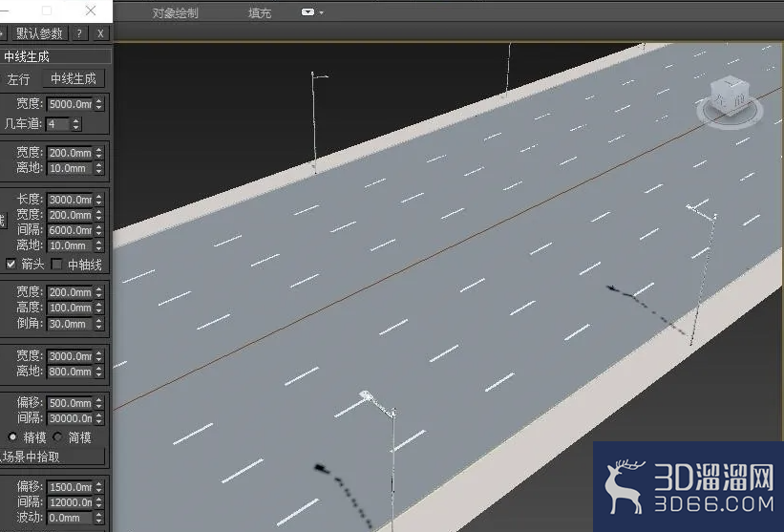Click the spinner next to the 长度 field
Image resolution: width=784 pixels, height=532 pixels.
[99, 200]
